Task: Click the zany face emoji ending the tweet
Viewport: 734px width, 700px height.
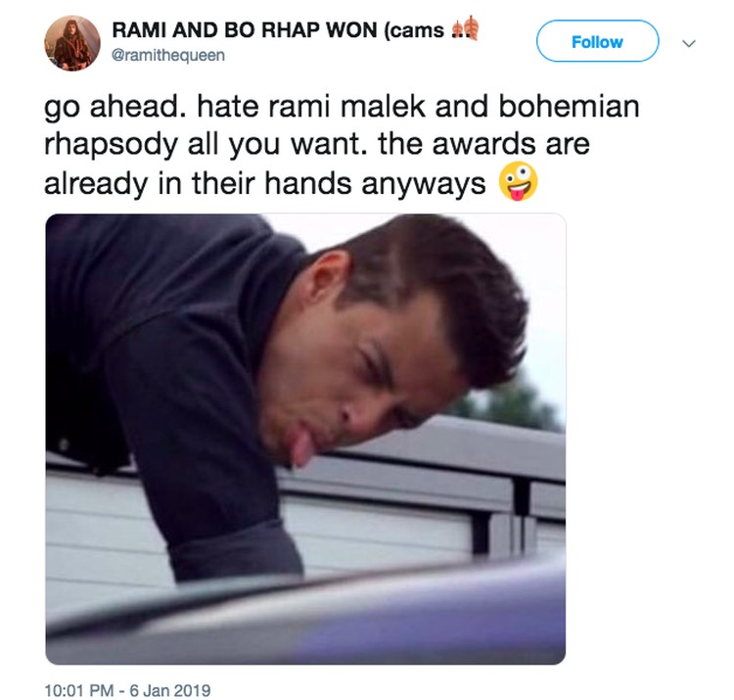Action: [x=518, y=182]
